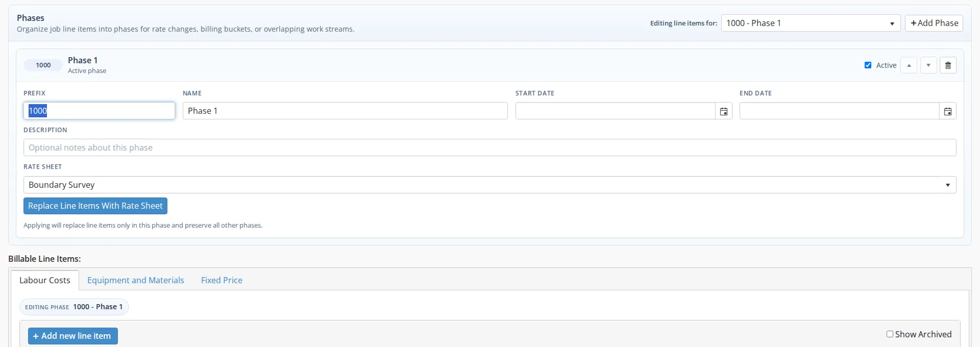
Task: Click the Start Date text field
Action: [615, 111]
